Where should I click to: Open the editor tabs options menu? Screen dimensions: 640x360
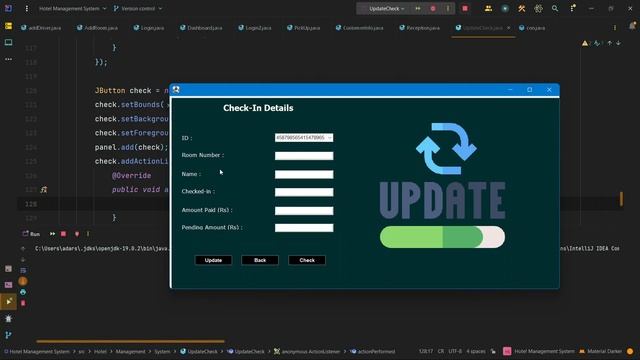pos(615,28)
